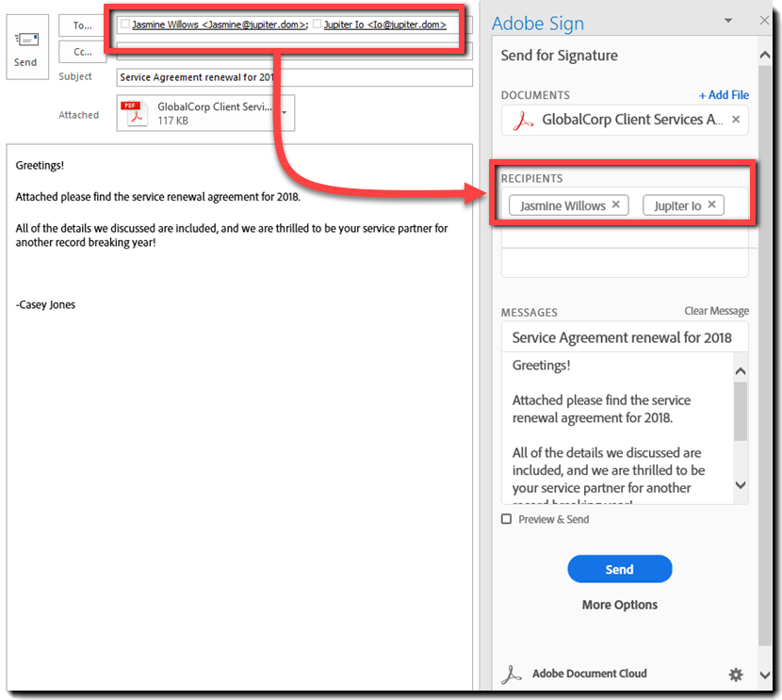The width and height of the screenshot is (782, 700).
Task: Click the Acrobat icon next to GlobalCorp document
Action: [x=523, y=121]
